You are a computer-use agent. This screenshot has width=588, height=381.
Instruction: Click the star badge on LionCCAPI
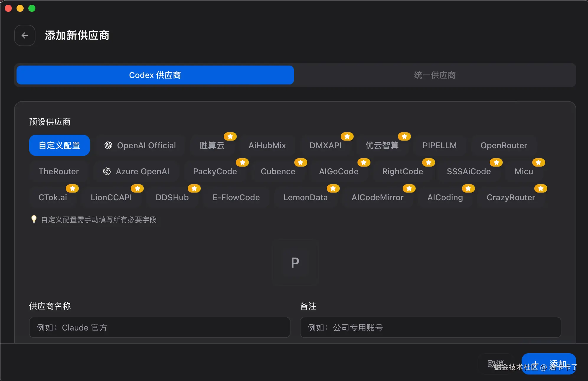[x=137, y=188]
